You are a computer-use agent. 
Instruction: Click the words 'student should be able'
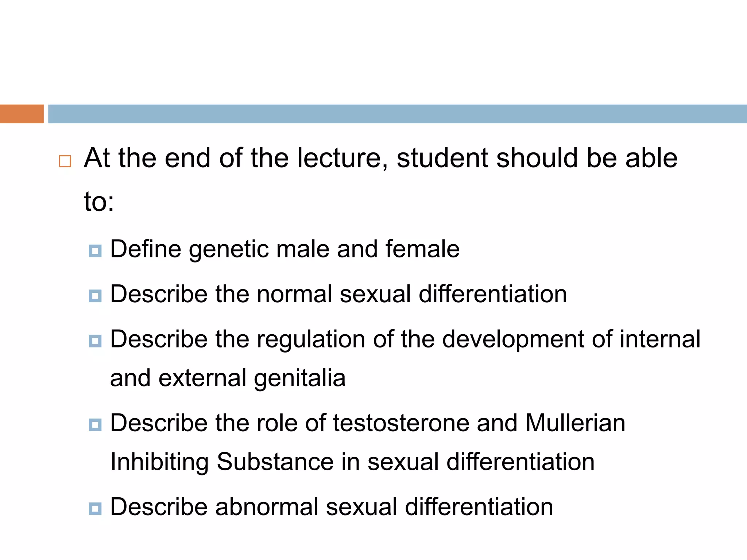[537, 158]
